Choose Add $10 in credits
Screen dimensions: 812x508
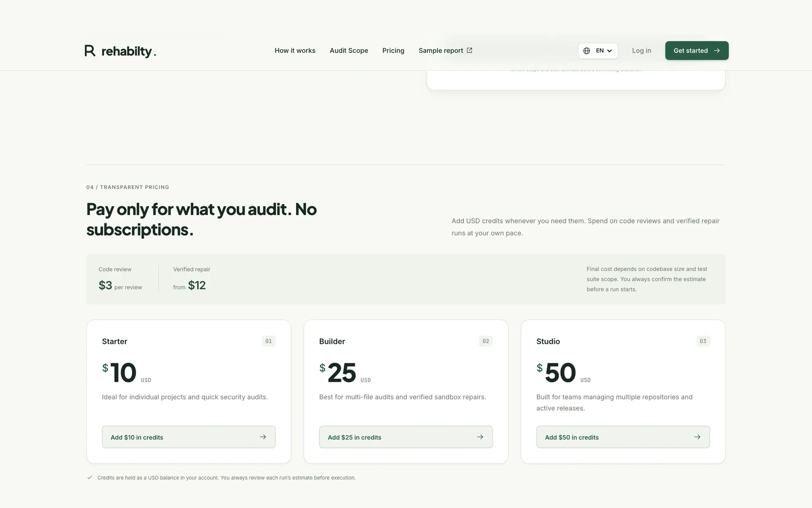(x=189, y=437)
